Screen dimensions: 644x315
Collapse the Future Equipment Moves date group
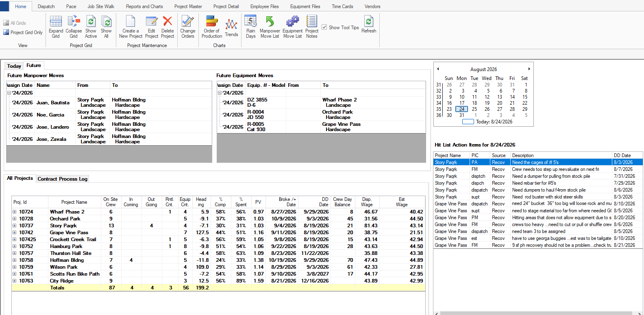coord(220,93)
